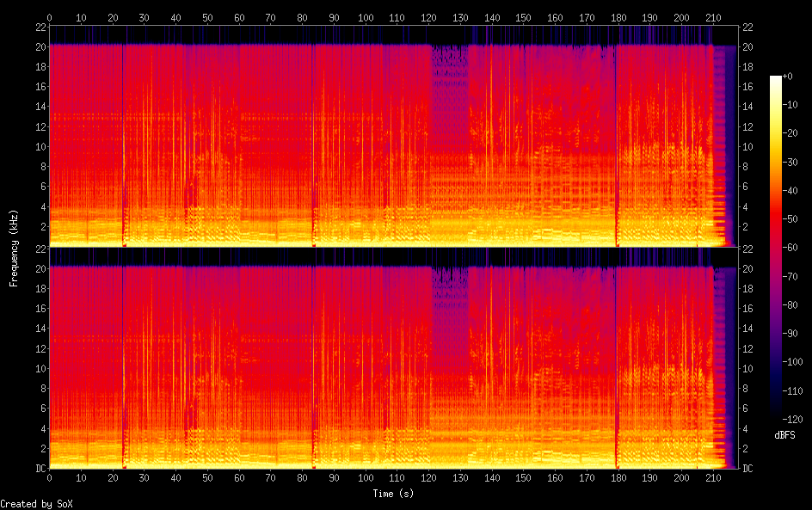The width and height of the screenshot is (812, 510).
Task: Click the 50 tick on the top time axis
Action: click(207, 17)
